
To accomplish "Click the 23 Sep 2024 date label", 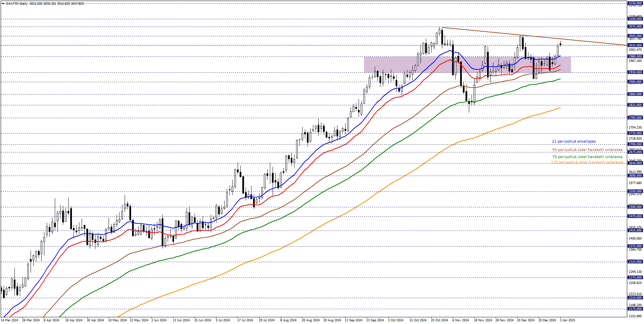I will click(375, 320).
